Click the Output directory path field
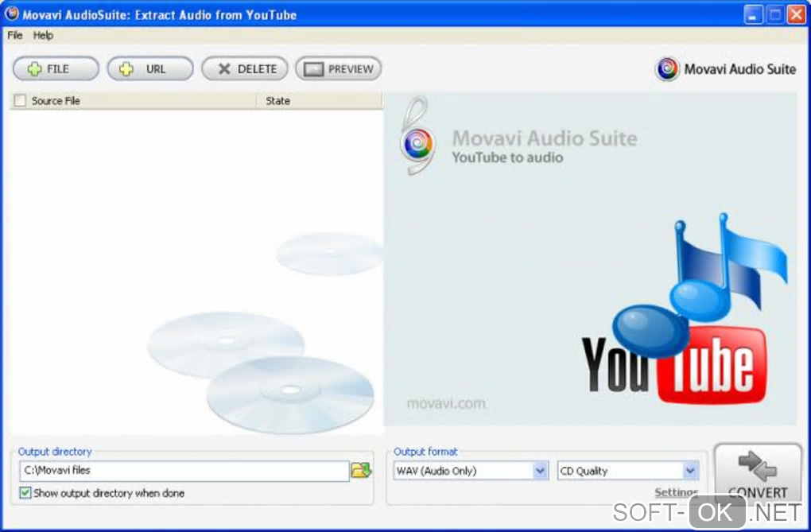The height and width of the screenshot is (532, 811). 184,471
